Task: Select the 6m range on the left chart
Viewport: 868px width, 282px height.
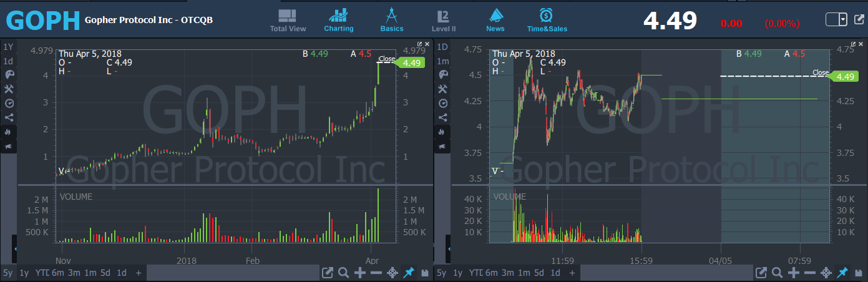Action: pos(57,273)
